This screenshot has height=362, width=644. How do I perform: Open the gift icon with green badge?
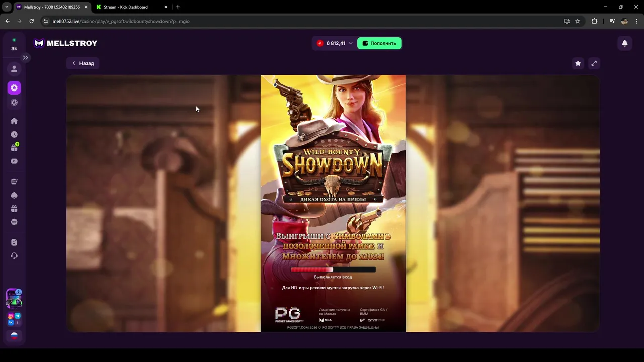click(x=14, y=148)
